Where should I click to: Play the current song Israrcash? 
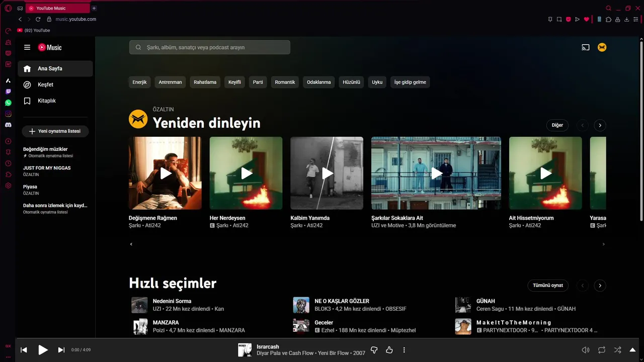click(43, 350)
